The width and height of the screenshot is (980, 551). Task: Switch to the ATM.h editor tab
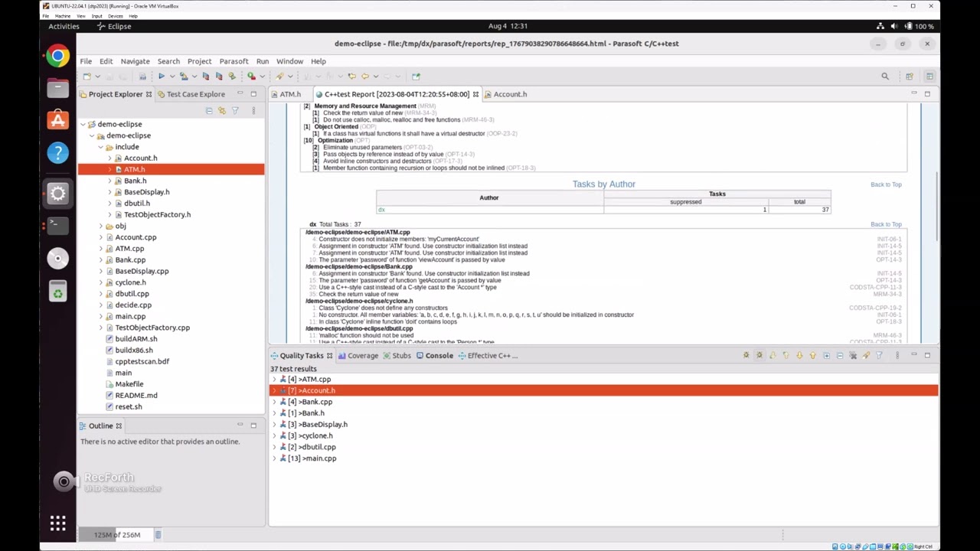[290, 94]
